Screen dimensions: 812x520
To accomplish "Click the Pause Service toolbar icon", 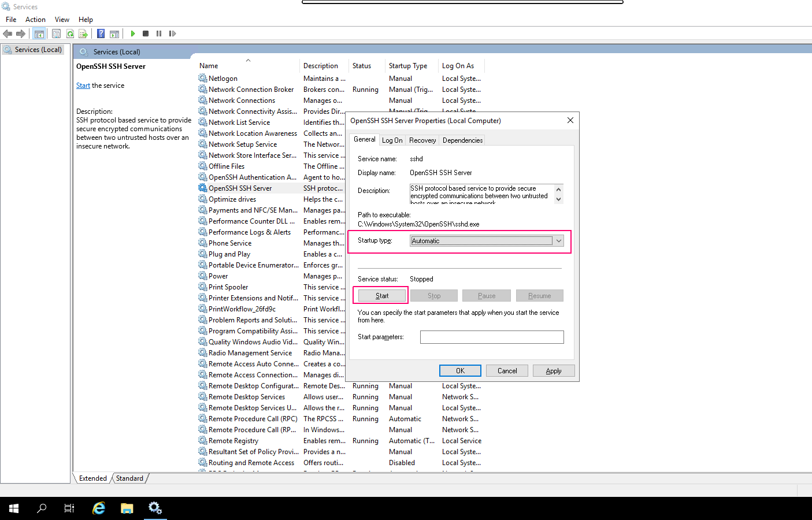I will coord(159,34).
